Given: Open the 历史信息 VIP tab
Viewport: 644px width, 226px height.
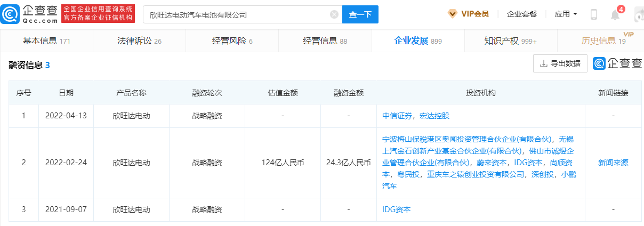Looking at the screenshot, I should pos(602,41).
